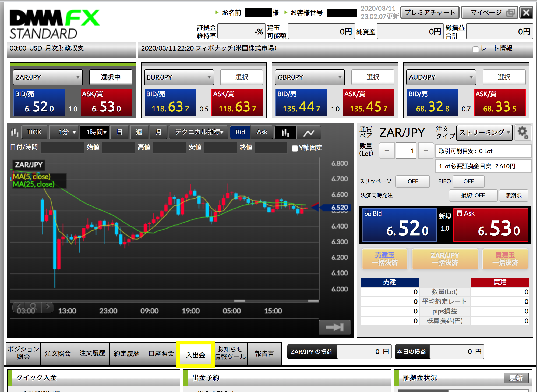Expand the technical indicators dropdown

point(199,132)
